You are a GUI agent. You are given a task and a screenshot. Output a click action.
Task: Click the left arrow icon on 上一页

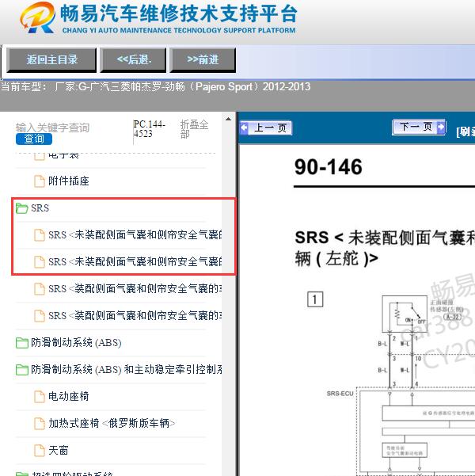tap(244, 128)
